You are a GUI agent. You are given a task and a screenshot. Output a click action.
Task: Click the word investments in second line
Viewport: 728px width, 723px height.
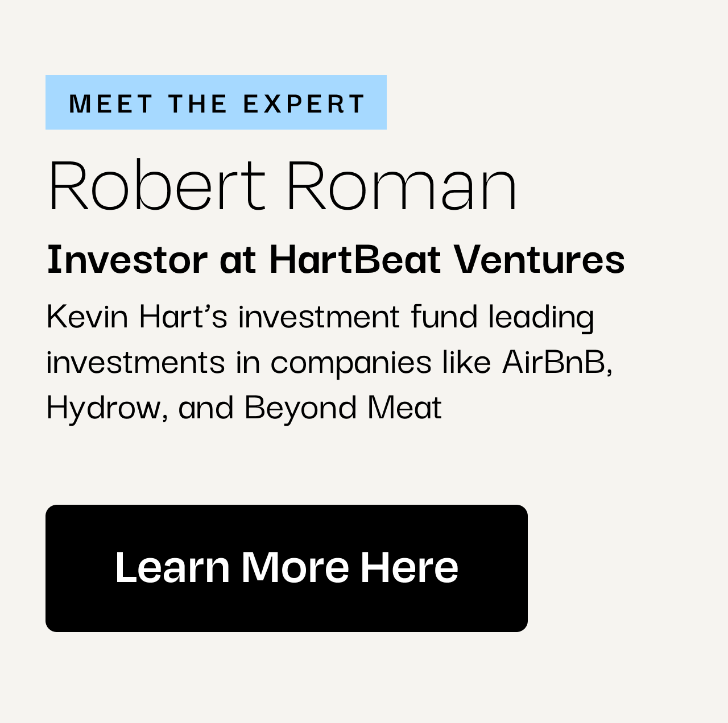[136, 361]
